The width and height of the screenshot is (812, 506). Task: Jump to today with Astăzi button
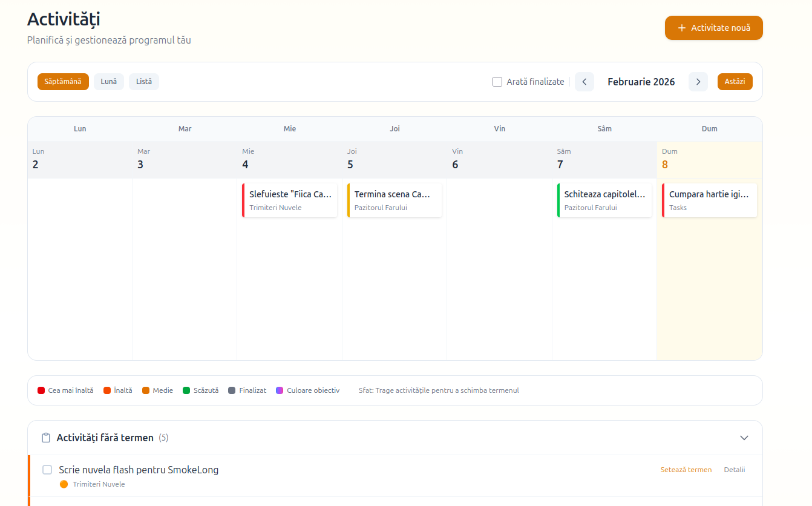point(735,82)
